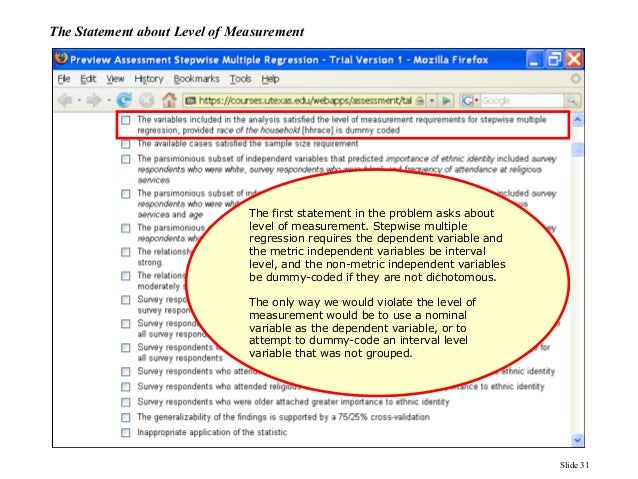Image resolution: width=638 pixels, height=479 pixels.
Task: Reload the page with the refresh icon
Action: [124, 100]
